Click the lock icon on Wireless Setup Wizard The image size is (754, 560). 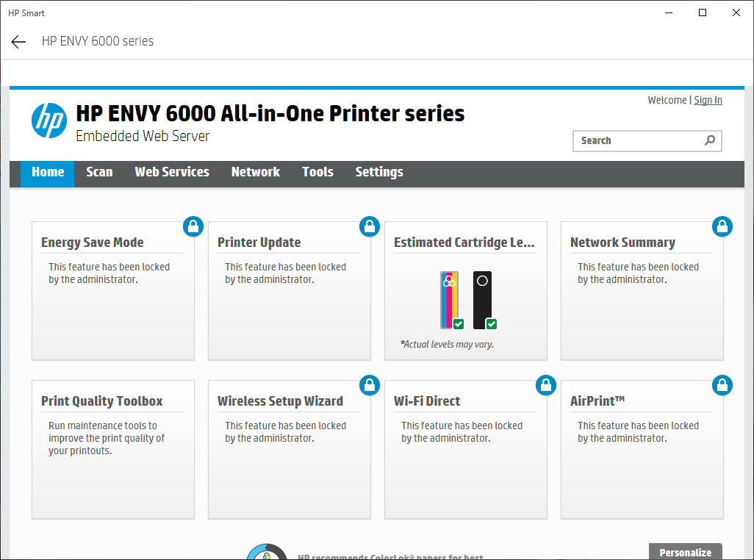[x=370, y=385]
